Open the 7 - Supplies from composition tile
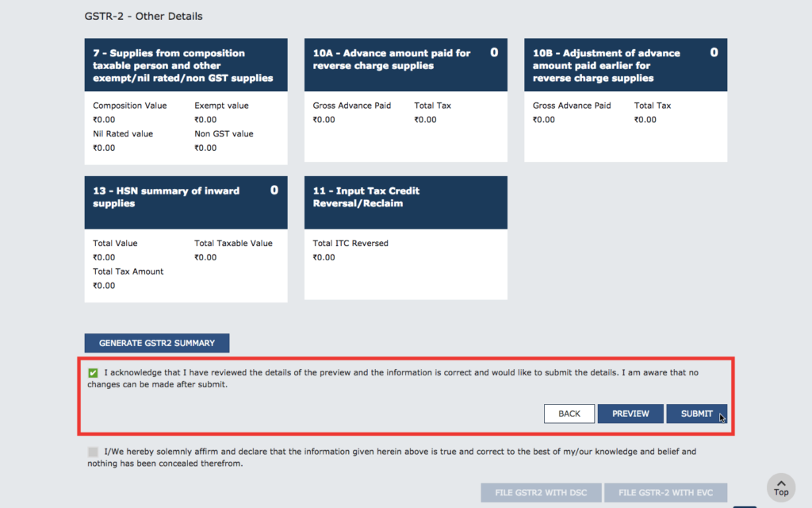The image size is (812, 508). [186, 64]
